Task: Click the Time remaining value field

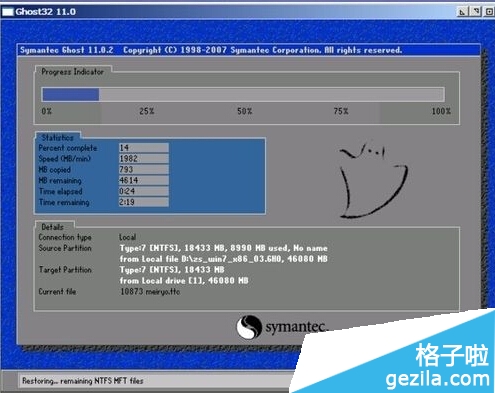Action: [x=144, y=202]
